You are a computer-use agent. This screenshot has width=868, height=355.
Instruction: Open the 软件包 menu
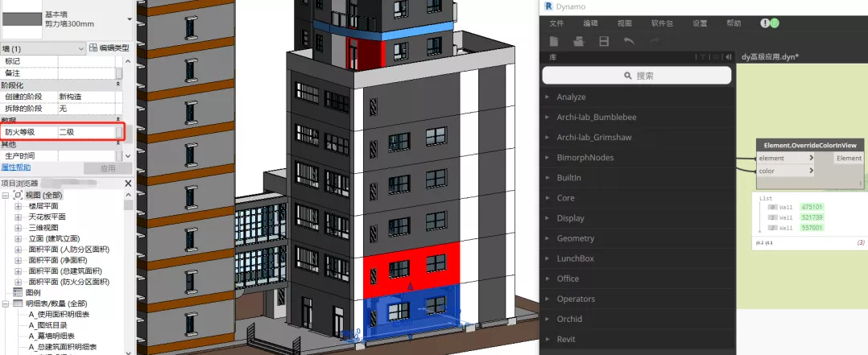pos(662,23)
